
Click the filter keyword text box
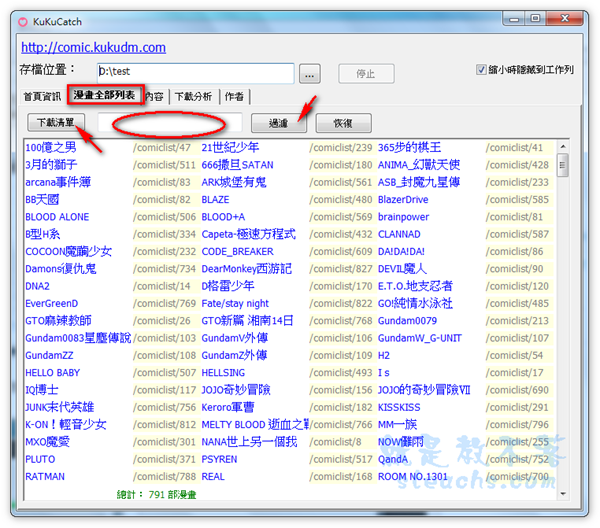click(170, 123)
